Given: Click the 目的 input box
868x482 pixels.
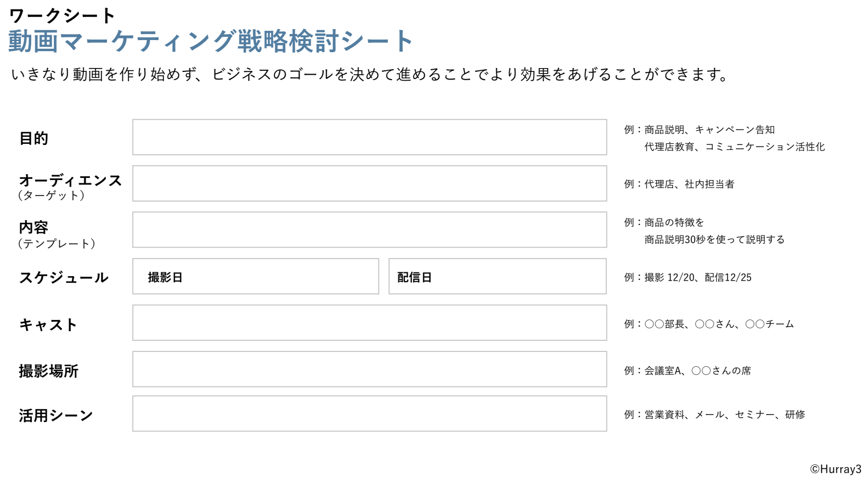Looking at the screenshot, I should coord(369,137).
